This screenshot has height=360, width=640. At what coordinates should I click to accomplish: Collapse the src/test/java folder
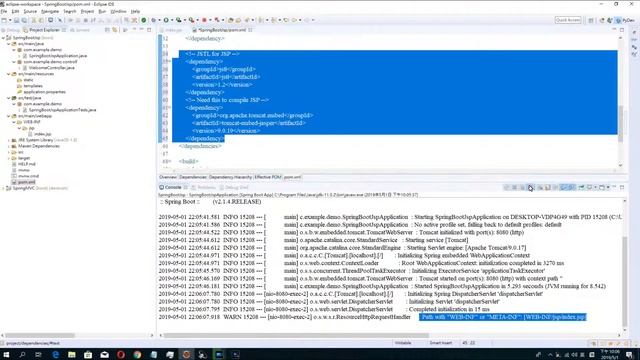9,98
